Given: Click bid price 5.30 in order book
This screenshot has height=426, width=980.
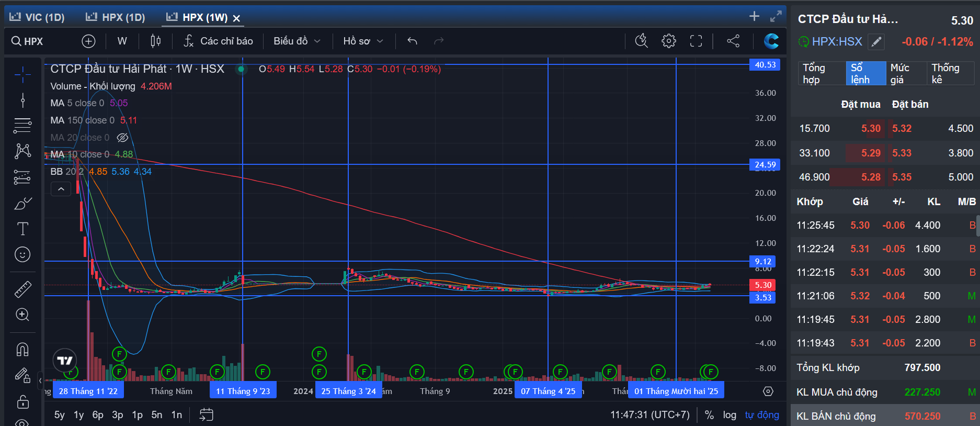Looking at the screenshot, I should point(871,129).
